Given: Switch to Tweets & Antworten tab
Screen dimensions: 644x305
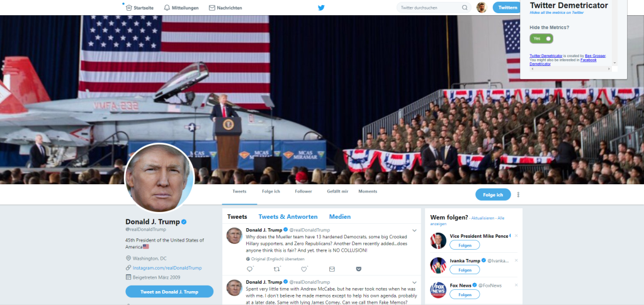Looking at the screenshot, I should 288,217.
